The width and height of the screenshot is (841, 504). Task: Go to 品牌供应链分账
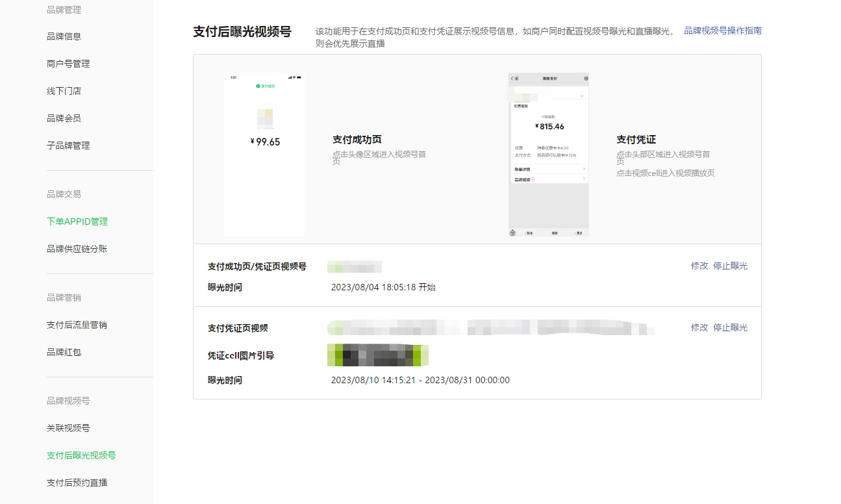click(x=77, y=249)
